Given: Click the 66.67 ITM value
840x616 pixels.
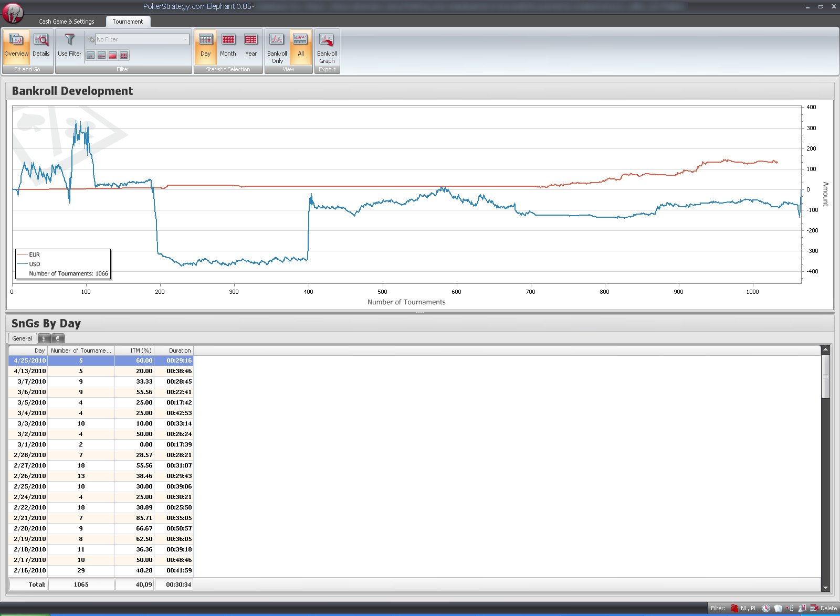Looking at the screenshot, I should pos(134,528).
